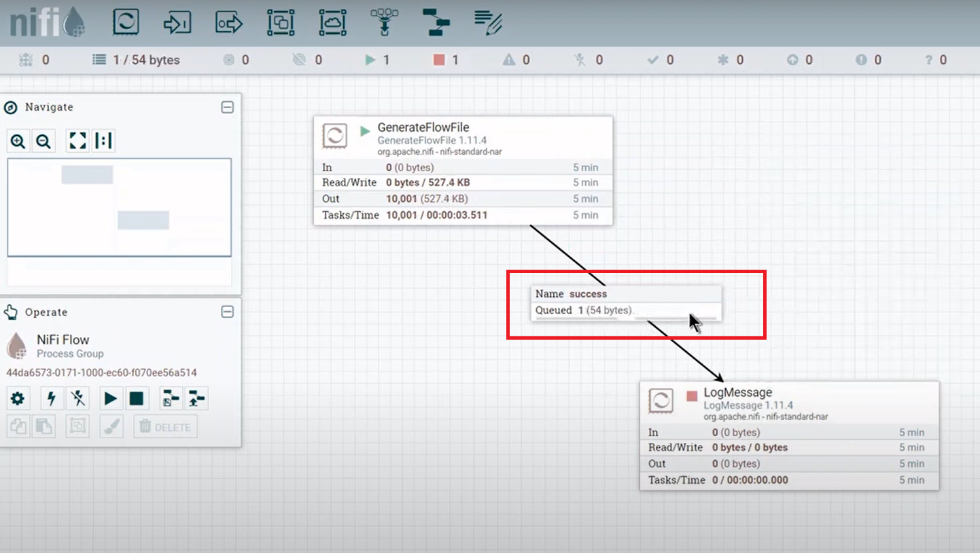
Task: Click the Upload Template icon in Operate
Action: click(x=196, y=398)
